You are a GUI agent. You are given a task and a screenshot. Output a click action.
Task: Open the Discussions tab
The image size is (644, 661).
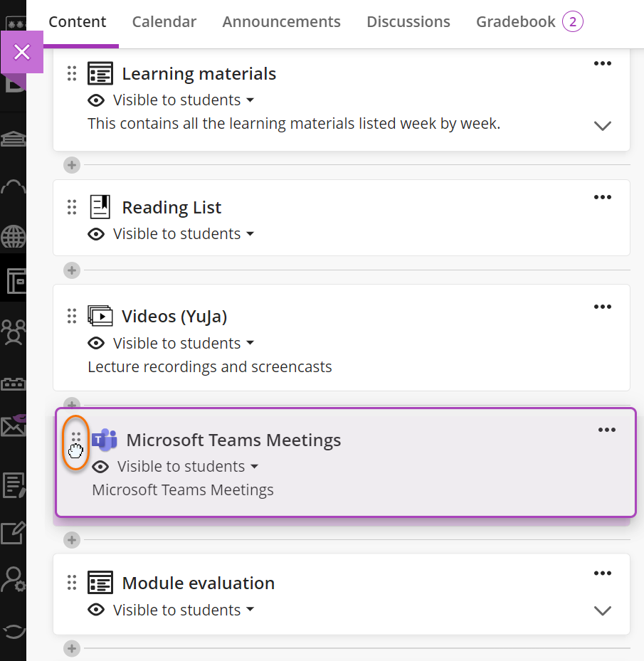click(x=408, y=22)
